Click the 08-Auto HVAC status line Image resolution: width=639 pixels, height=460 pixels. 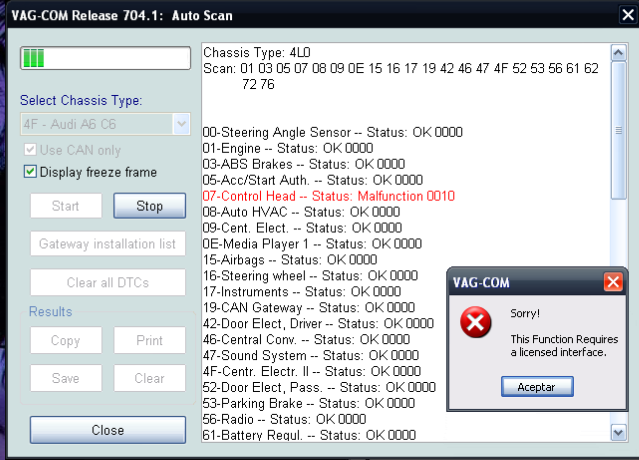pos(301,212)
